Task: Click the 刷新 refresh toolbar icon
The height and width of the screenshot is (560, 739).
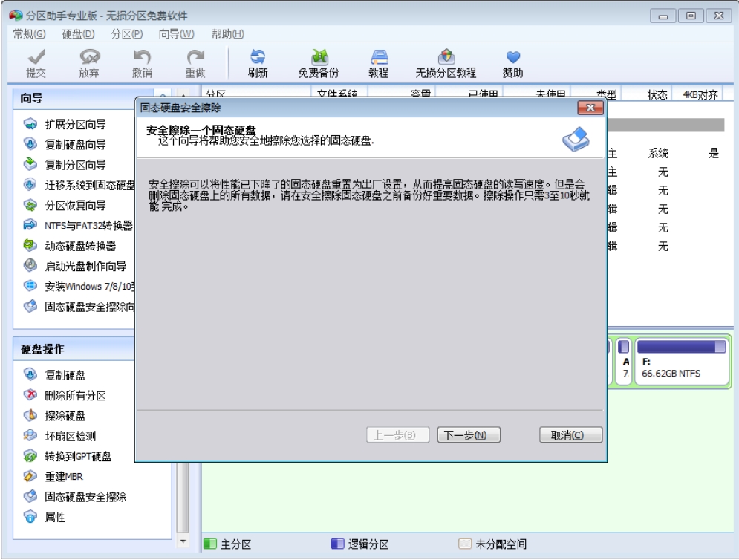Action: point(258,64)
